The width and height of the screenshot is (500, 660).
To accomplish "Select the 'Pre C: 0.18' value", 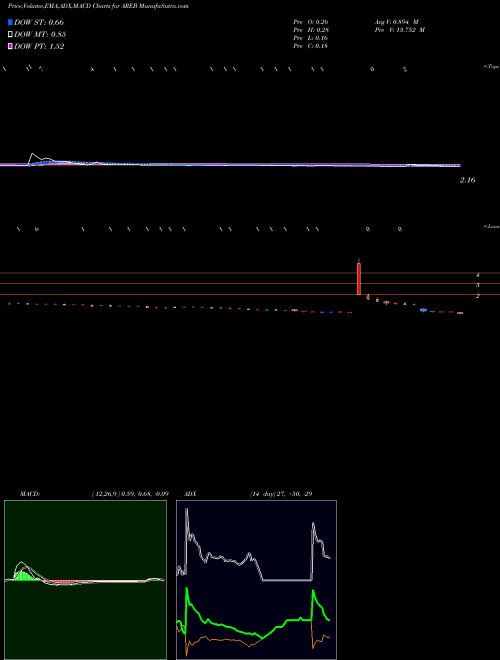I will coord(311,46).
